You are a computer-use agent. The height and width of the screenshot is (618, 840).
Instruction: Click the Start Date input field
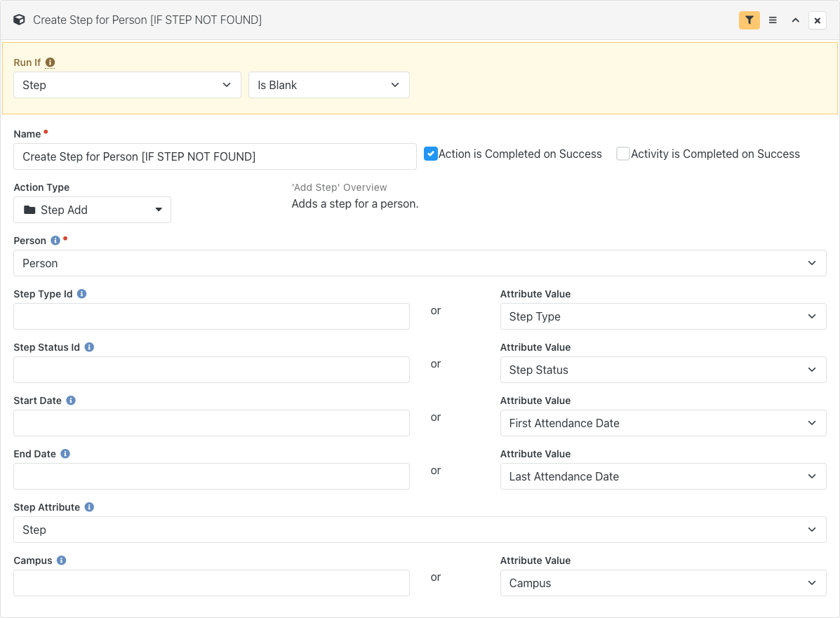tap(212, 423)
